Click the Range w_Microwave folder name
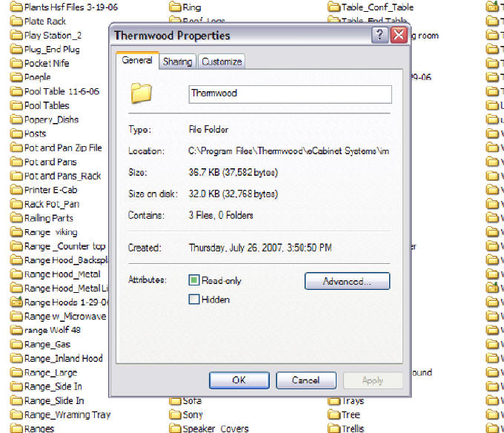 click(x=65, y=317)
